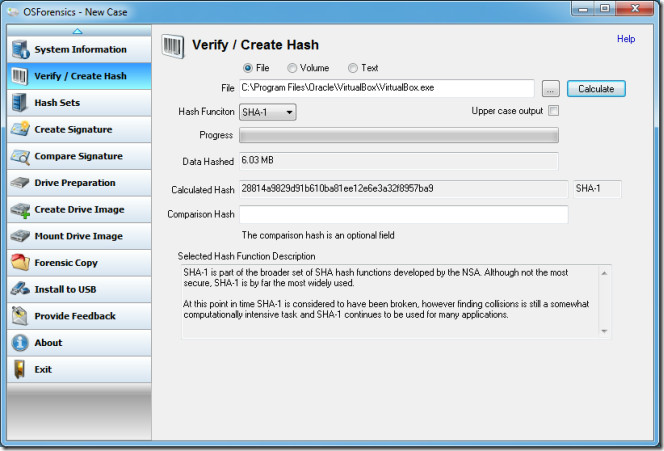
Task: Open the Help link
Action: [x=626, y=39]
